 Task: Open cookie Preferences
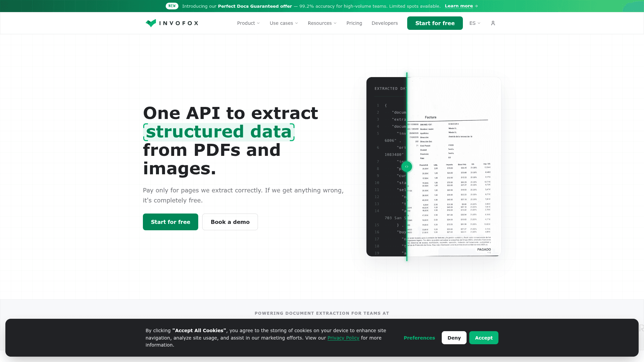click(x=419, y=338)
